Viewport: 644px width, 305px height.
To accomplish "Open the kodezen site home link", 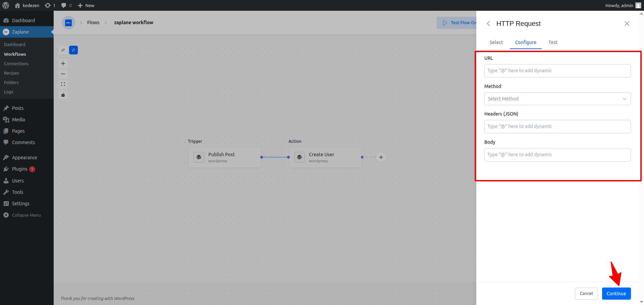I will tap(27, 5).
